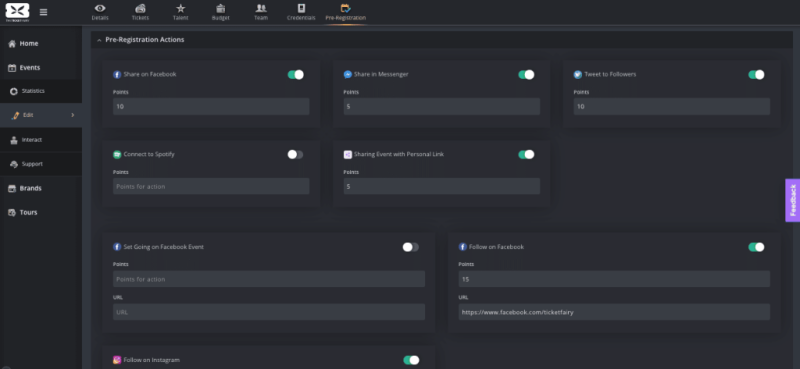Toggle the Follow on Instagram switch
This screenshot has height=369, width=800.
(411, 360)
